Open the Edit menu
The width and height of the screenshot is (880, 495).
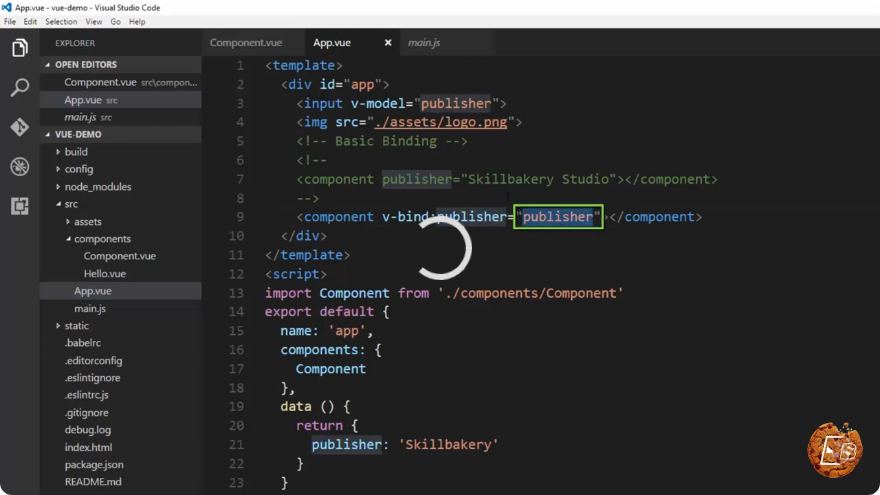click(30, 22)
